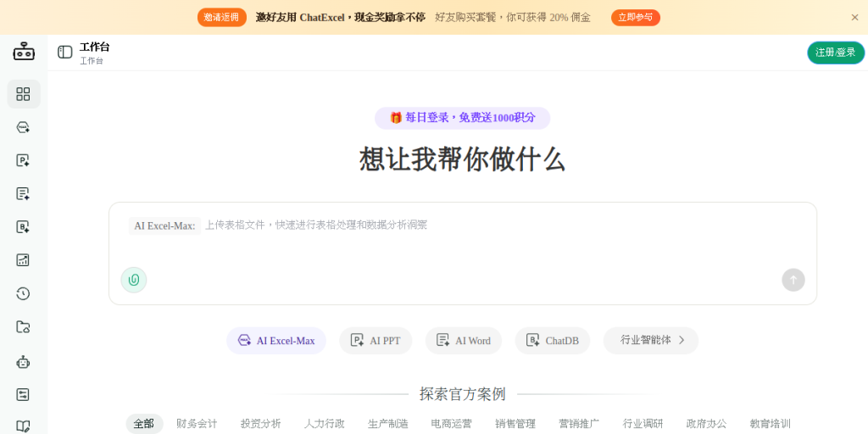Click the 邀请返佣 orange badge

coord(221,17)
